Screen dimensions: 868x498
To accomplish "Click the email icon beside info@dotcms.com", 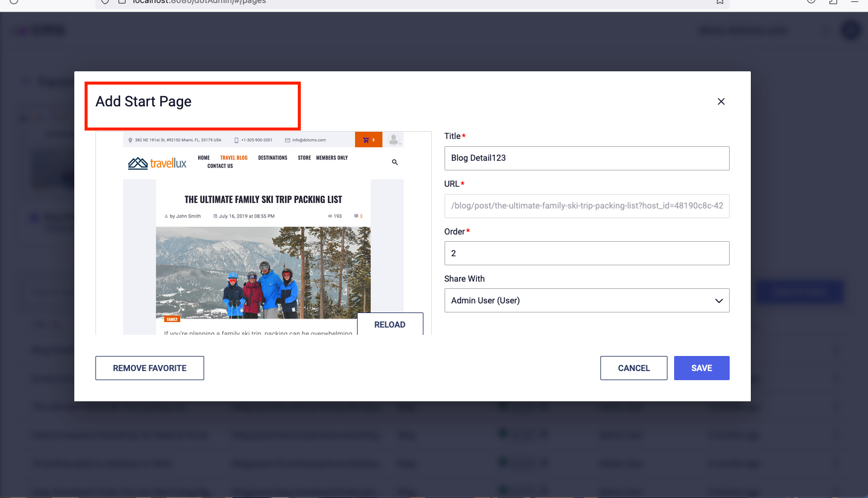I will [x=288, y=140].
